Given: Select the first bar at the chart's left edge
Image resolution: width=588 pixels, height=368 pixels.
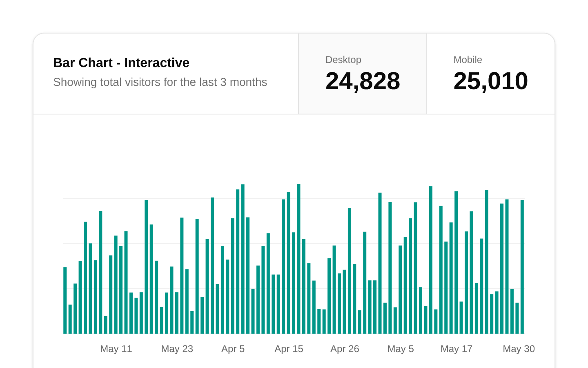Looking at the screenshot, I should click(x=65, y=300).
